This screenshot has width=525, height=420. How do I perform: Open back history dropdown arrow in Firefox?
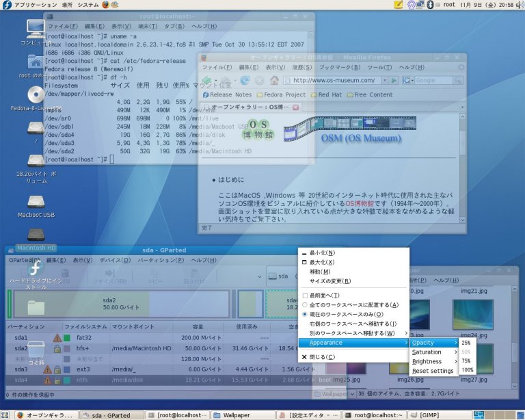click(216, 81)
